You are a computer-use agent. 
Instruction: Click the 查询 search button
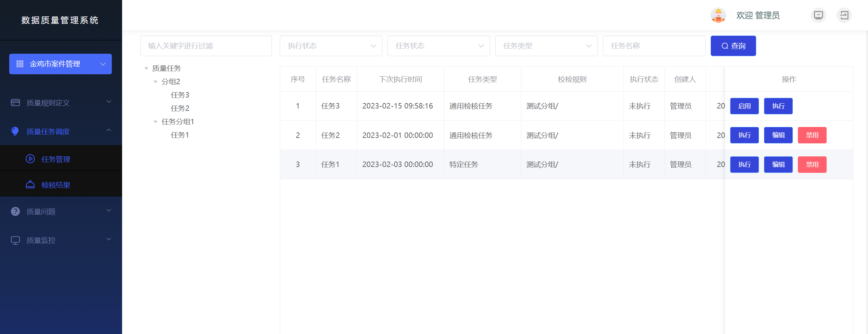733,46
